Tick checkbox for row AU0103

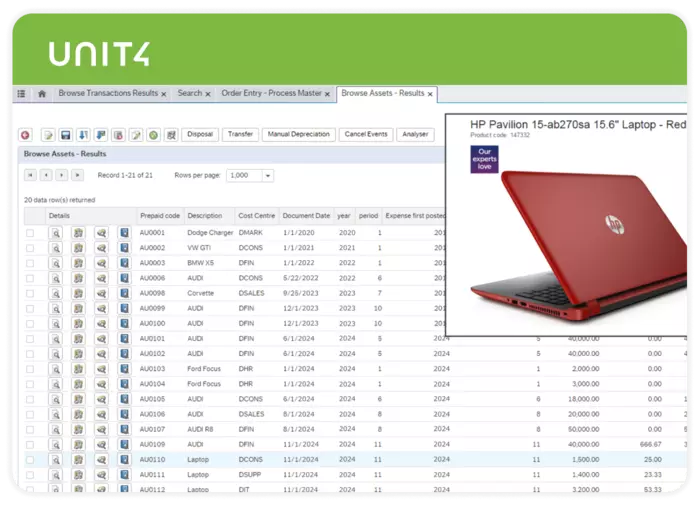pyautogui.click(x=30, y=369)
